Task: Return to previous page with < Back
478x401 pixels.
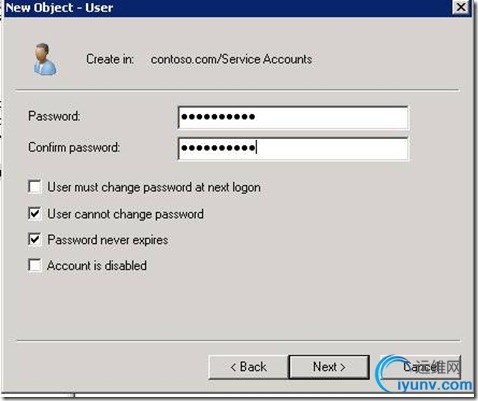Action: pyautogui.click(x=248, y=367)
